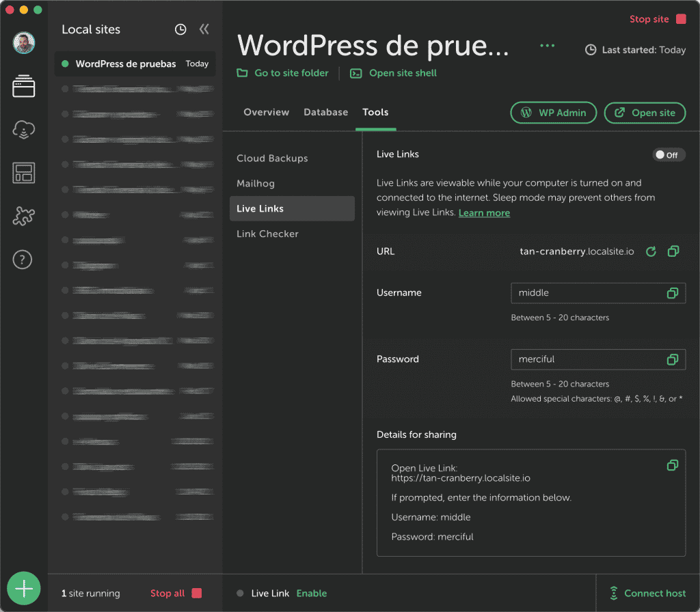Open Add-ons puzzle icon

coord(24,216)
